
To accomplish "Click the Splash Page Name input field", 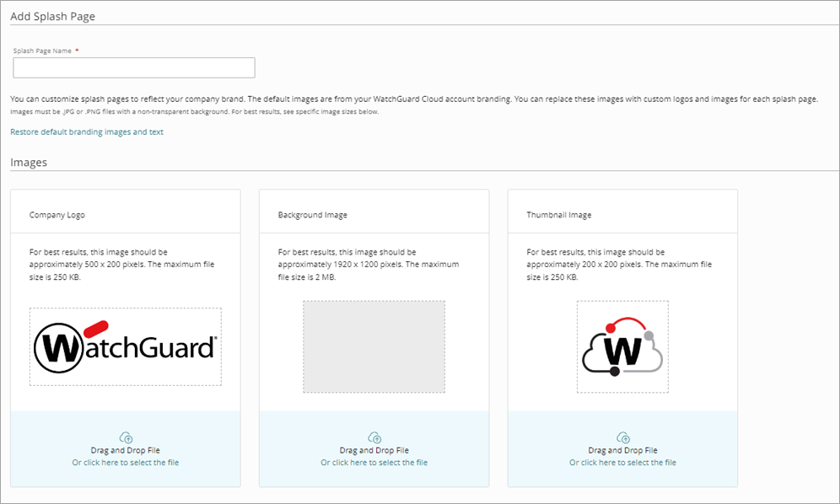I will 134,68.
